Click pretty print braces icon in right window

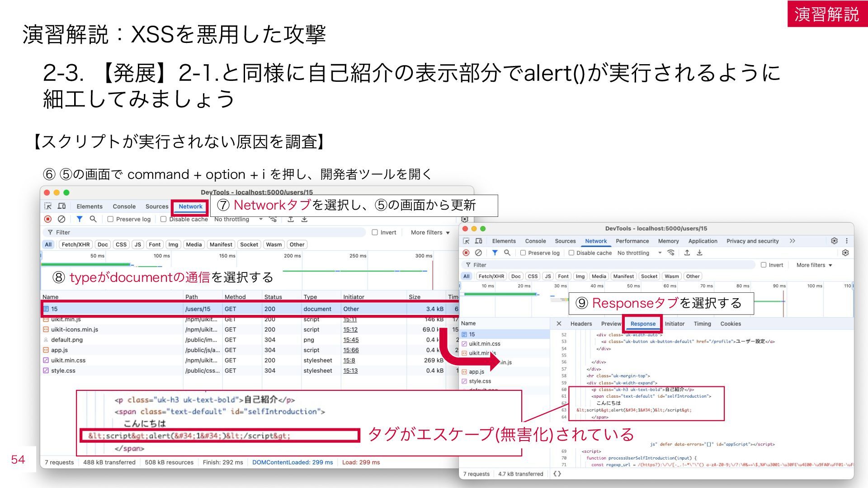557,474
